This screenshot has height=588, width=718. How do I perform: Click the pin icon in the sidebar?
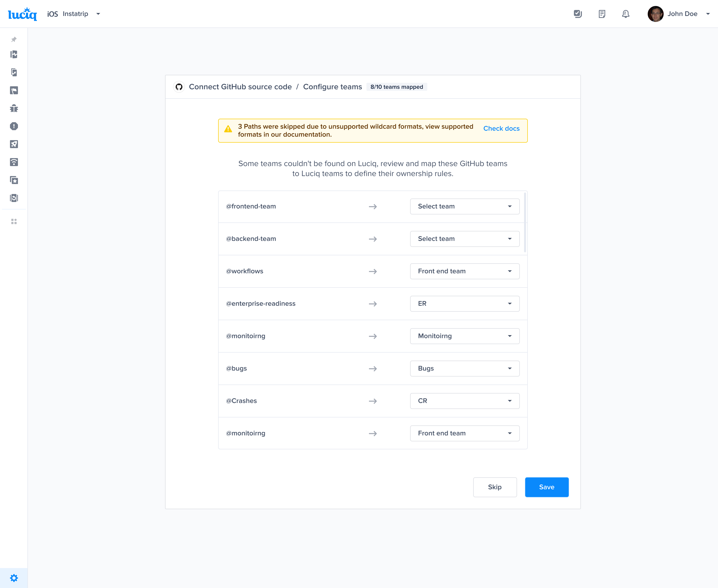point(14,40)
